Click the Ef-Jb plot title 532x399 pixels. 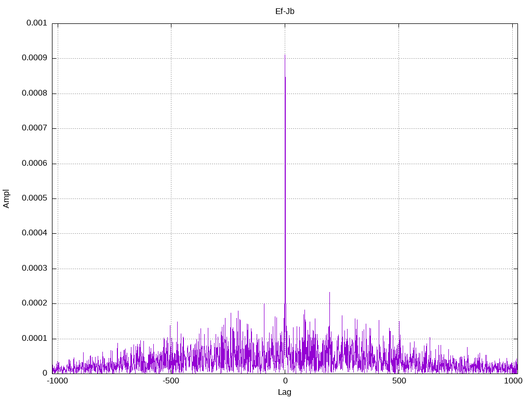click(285, 11)
